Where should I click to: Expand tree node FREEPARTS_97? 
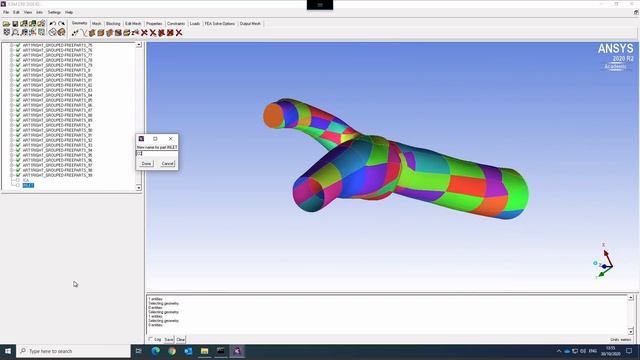coord(12,165)
